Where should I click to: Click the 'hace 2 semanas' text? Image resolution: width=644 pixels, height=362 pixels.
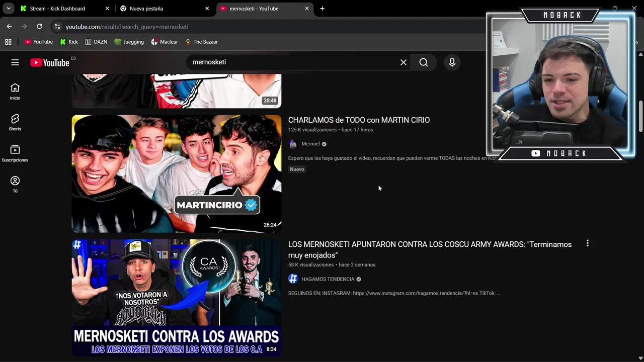[357, 265]
